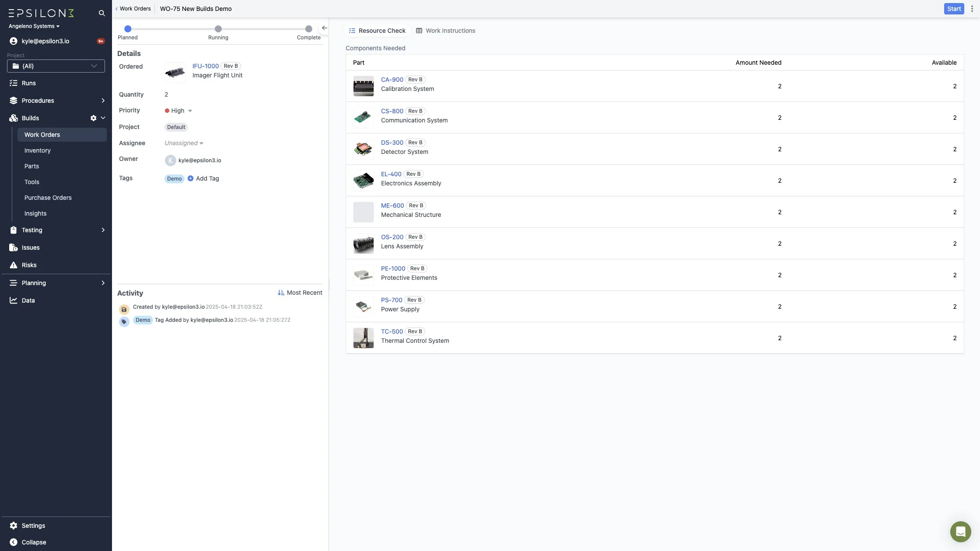980x551 pixels.
Task: Open the chat support bubble
Action: [x=960, y=531]
